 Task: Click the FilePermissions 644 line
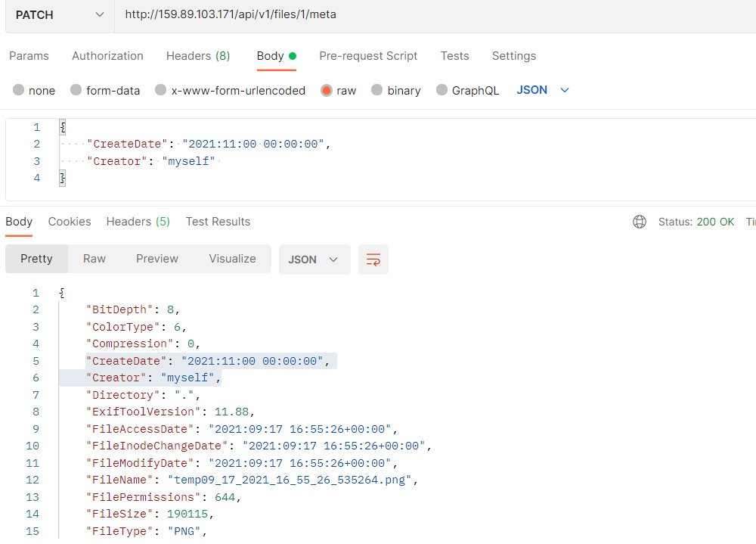pos(163,497)
